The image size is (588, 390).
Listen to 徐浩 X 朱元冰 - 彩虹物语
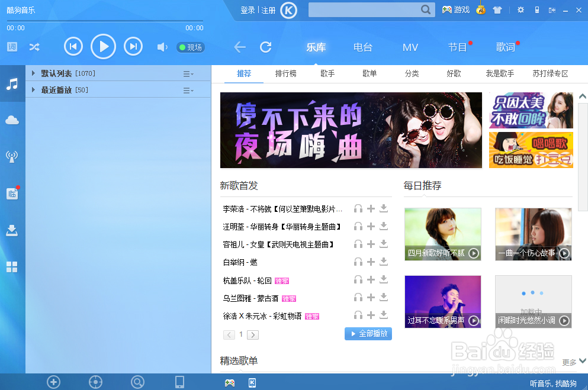pyautogui.click(x=358, y=315)
